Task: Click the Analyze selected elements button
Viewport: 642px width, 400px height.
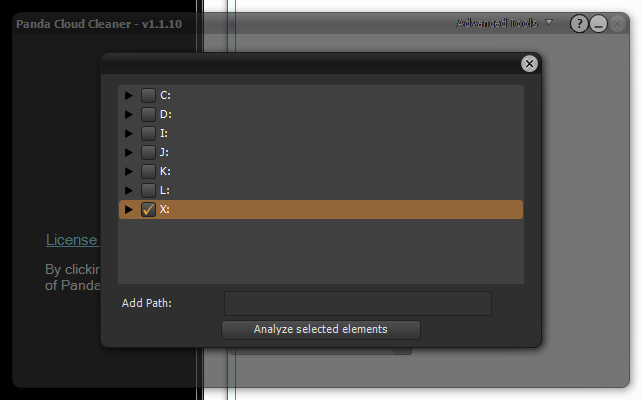Action: (x=321, y=330)
